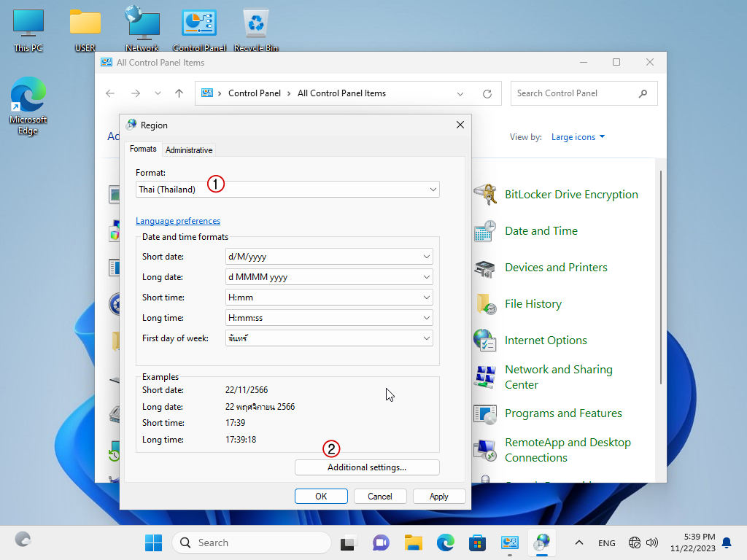
Task: Click the Search Control Panel field
Action: click(575, 93)
